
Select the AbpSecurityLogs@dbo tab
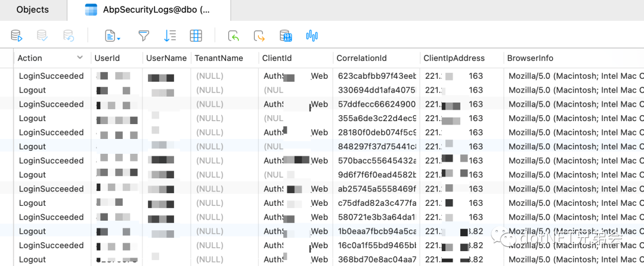pos(148,10)
